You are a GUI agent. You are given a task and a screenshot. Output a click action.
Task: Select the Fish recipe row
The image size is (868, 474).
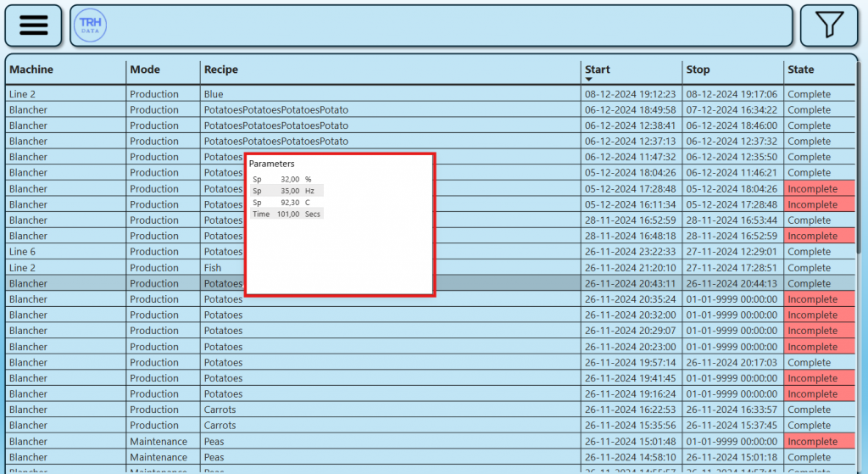213,268
